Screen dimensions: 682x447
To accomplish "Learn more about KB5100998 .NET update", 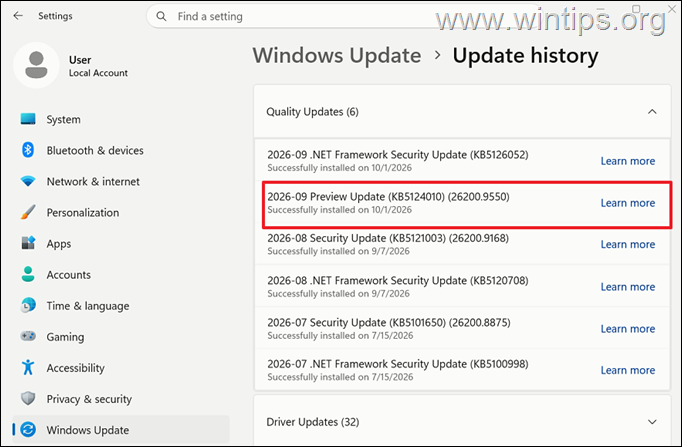I will click(628, 370).
